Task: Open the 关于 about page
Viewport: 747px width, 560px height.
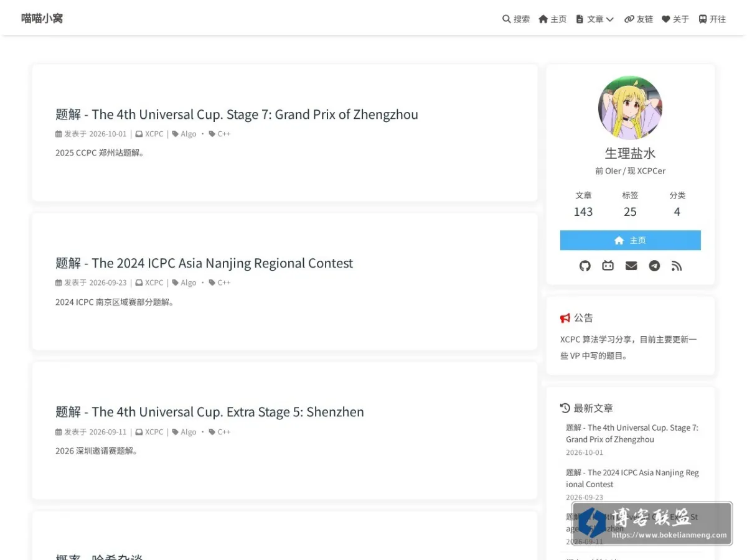Action: coord(675,19)
